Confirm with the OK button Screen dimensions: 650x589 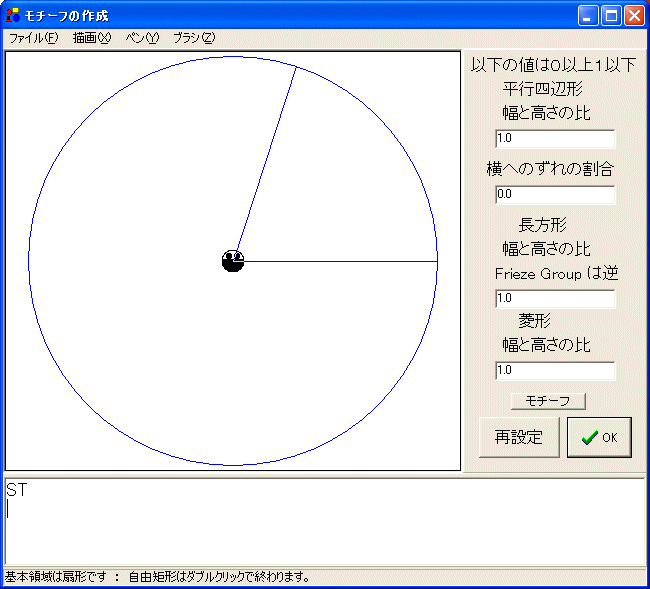tap(599, 437)
